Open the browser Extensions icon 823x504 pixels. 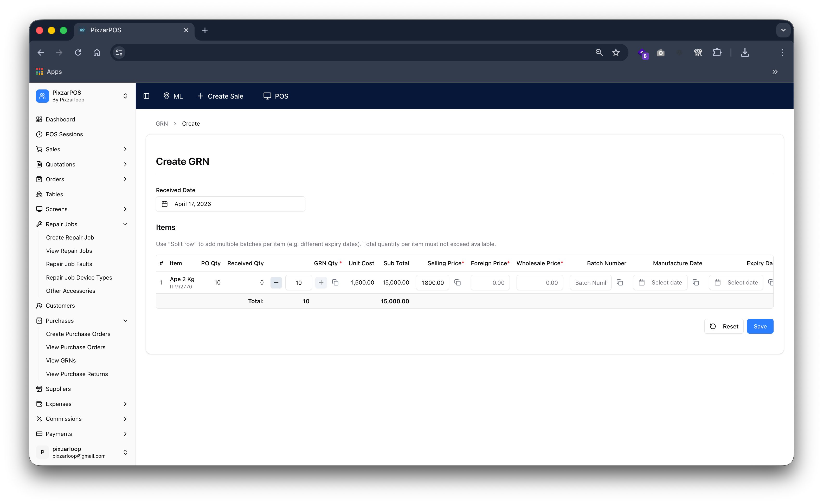click(717, 53)
